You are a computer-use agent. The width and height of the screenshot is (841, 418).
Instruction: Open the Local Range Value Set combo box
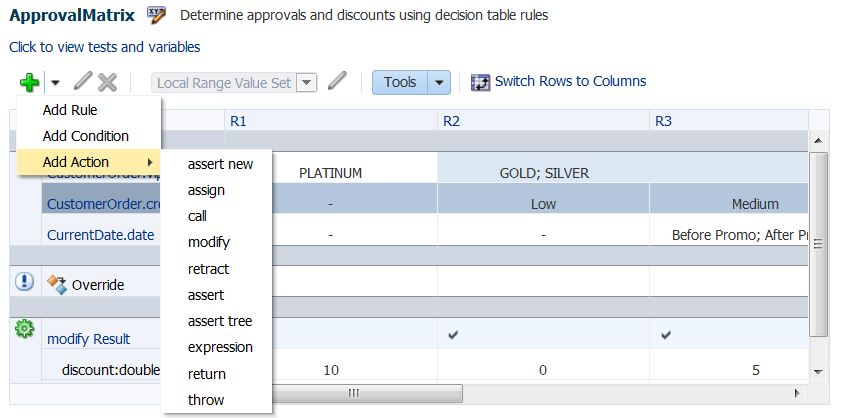(x=234, y=83)
